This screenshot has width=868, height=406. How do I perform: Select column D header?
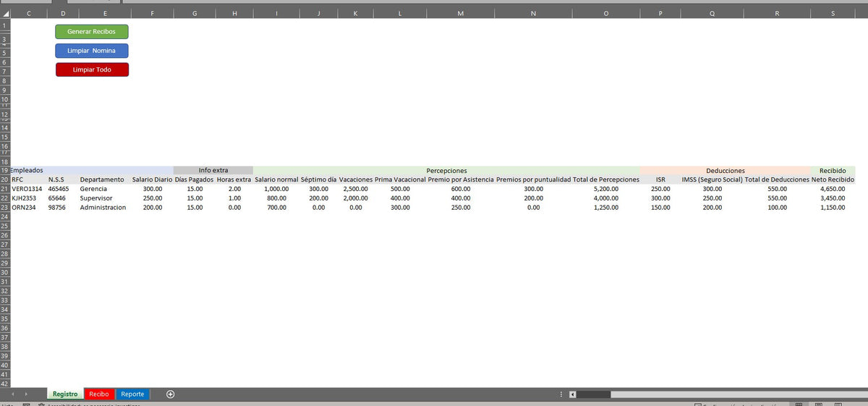tap(63, 14)
